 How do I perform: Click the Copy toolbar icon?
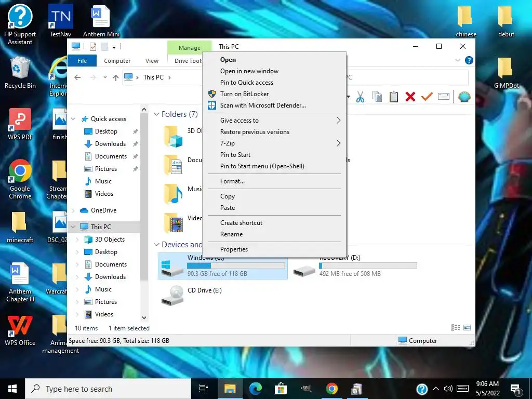click(377, 97)
